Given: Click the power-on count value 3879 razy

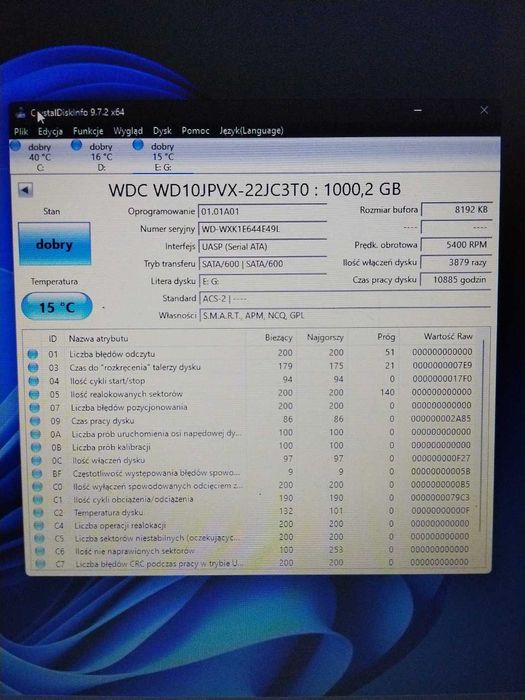Looking at the screenshot, I should [x=456, y=262].
